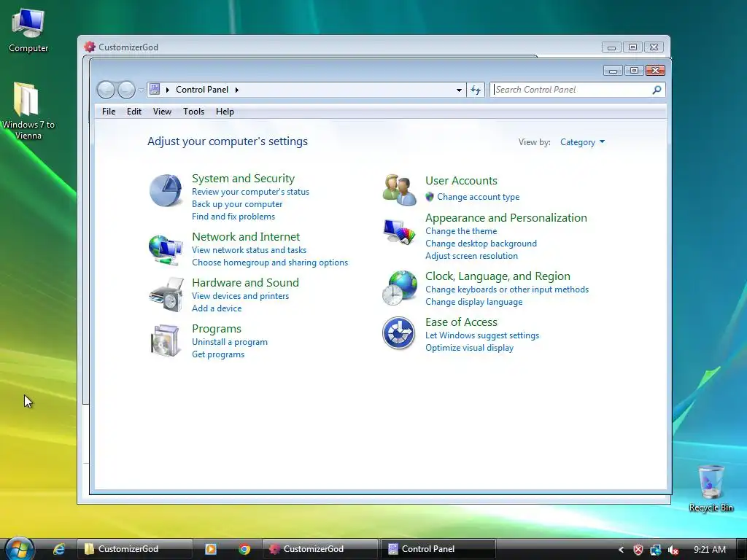
Task: Select the Windows 7 to Vienna folder
Action: (28, 111)
